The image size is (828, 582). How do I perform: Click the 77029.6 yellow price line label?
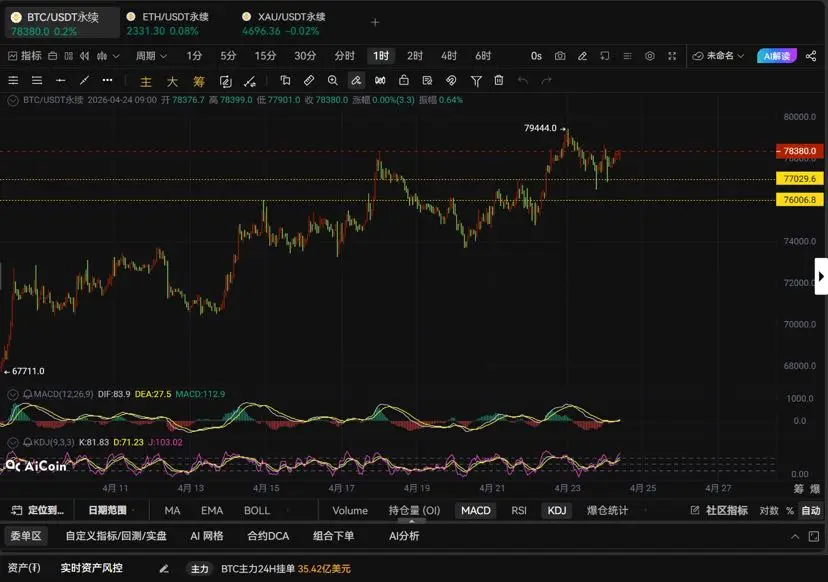[x=799, y=179]
